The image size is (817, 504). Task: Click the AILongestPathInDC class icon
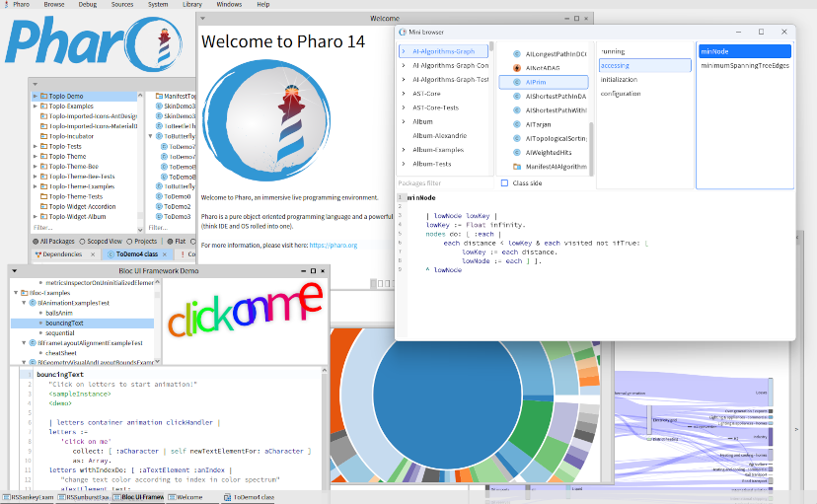click(517, 54)
